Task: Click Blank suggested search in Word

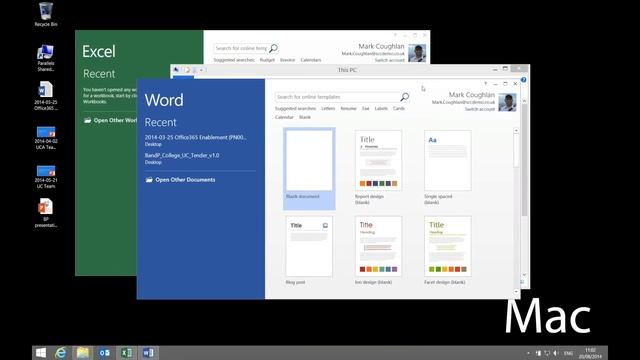Action: (x=305, y=117)
